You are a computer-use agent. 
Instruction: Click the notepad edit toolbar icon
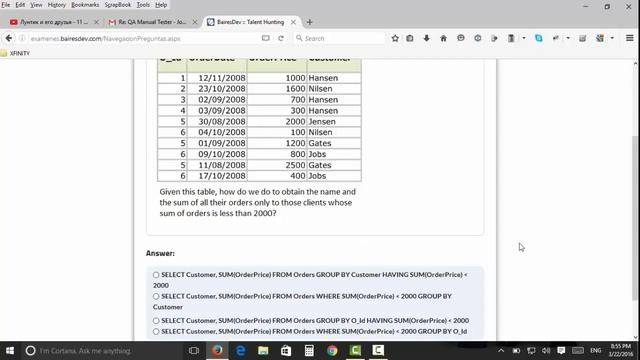[582, 38]
